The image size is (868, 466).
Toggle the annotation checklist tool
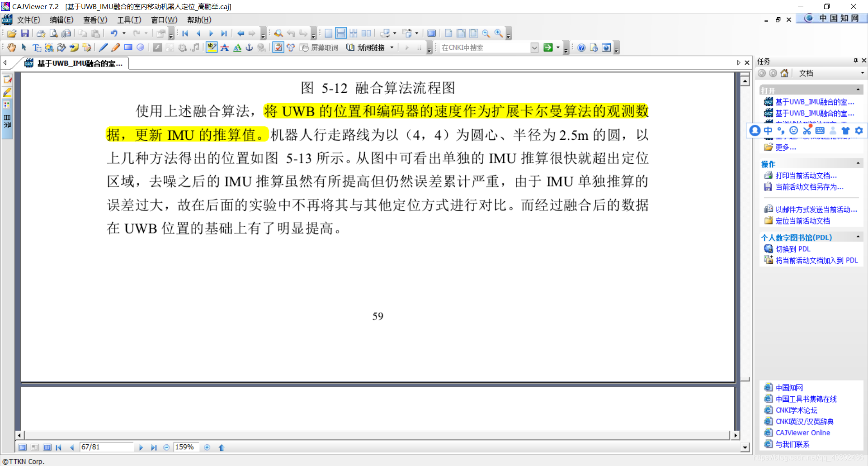[x=278, y=48]
